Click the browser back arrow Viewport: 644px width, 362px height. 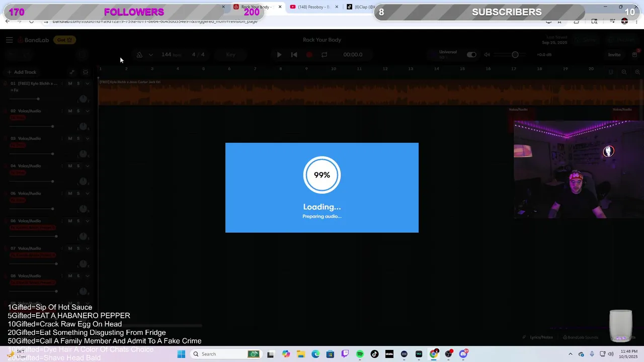pos(7,21)
